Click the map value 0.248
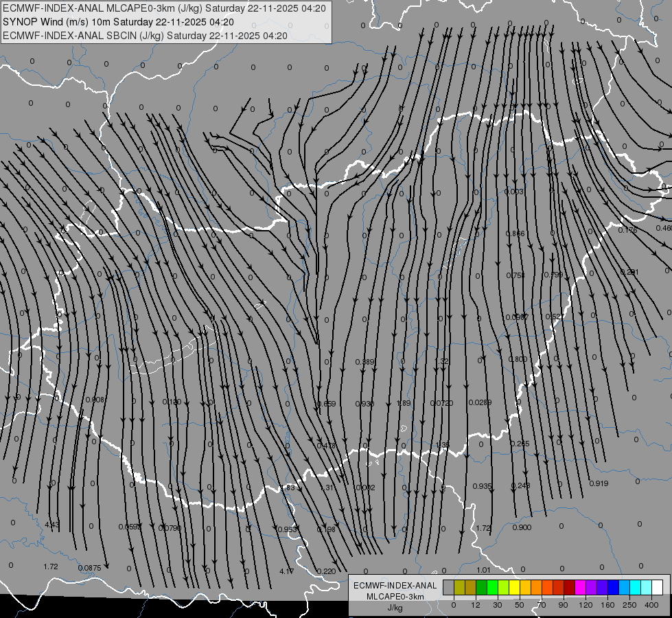This screenshot has width=672, height=618. [521, 485]
